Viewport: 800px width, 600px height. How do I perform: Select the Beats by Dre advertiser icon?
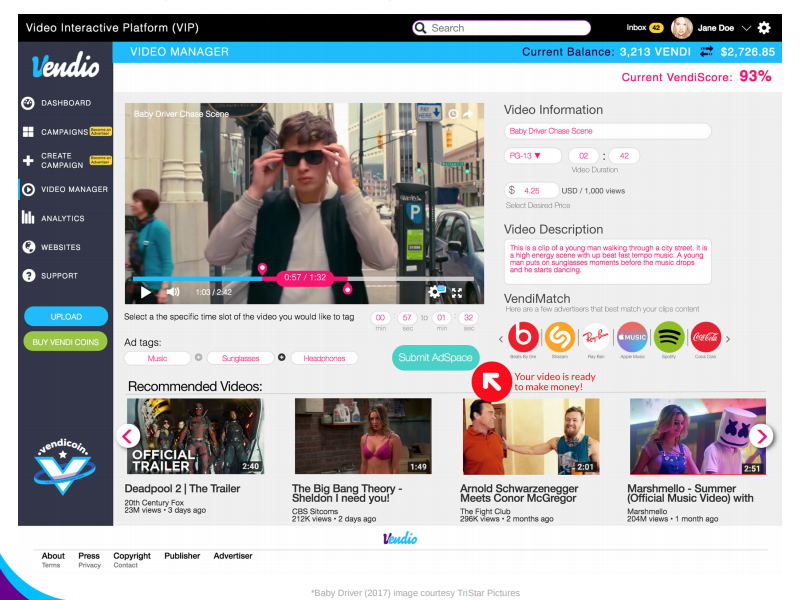point(523,337)
